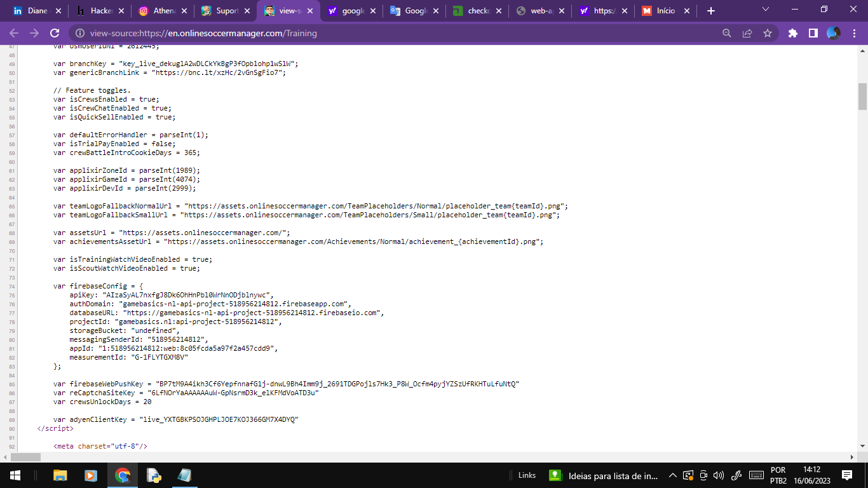Click the meta charset utf-8 tag
The image size is (868, 488).
pyautogui.click(x=100, y=446)
